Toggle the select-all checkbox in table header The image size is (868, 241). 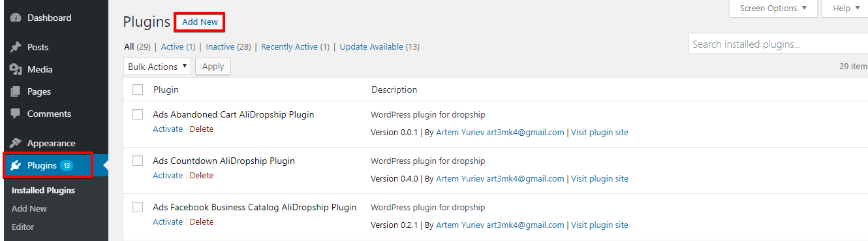tap(138, 89)
